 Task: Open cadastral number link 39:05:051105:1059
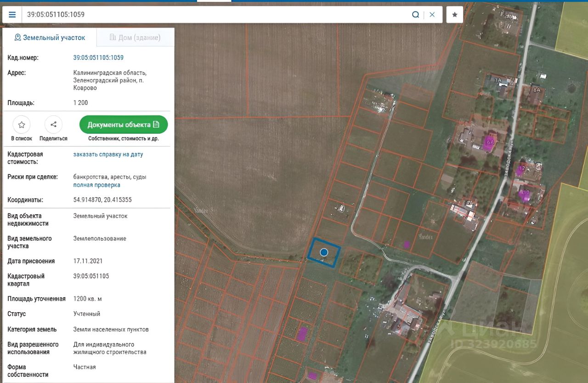(x=98, y=58)
